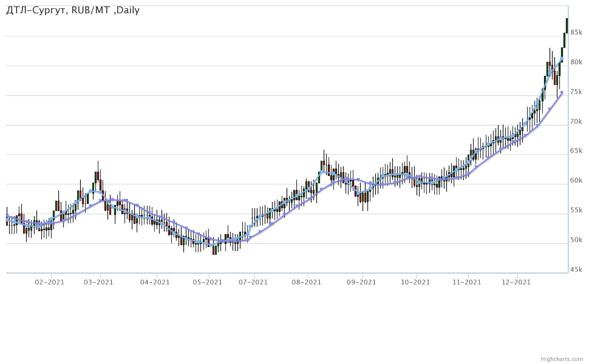The width and height of the screenshot is (589, 364).
Task: Select the 55k price axis label
Action: coord(576,210)
